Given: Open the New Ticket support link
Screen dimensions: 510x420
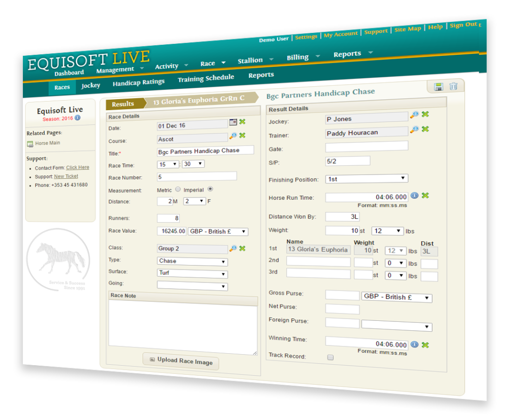Looking at the screenshot, I should pos(66,176).
